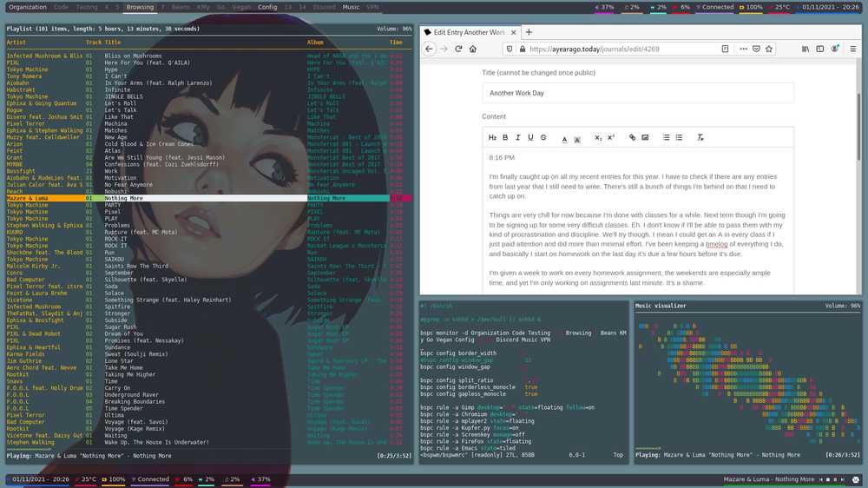The height and width of the screenshot is (488, 868).
Task: Toggle italic formatting in the editor
Action: (518, 137)
